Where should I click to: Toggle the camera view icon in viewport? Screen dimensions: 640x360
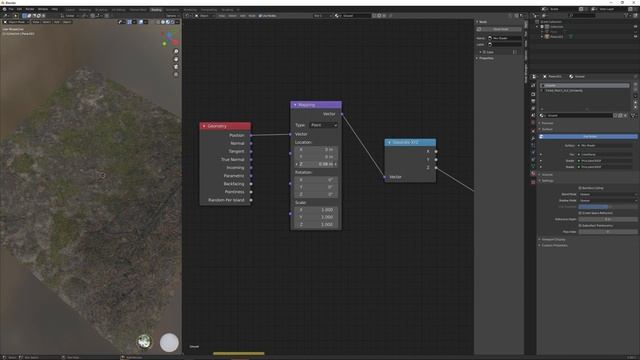pyautogui.click(x=176, y=67)
